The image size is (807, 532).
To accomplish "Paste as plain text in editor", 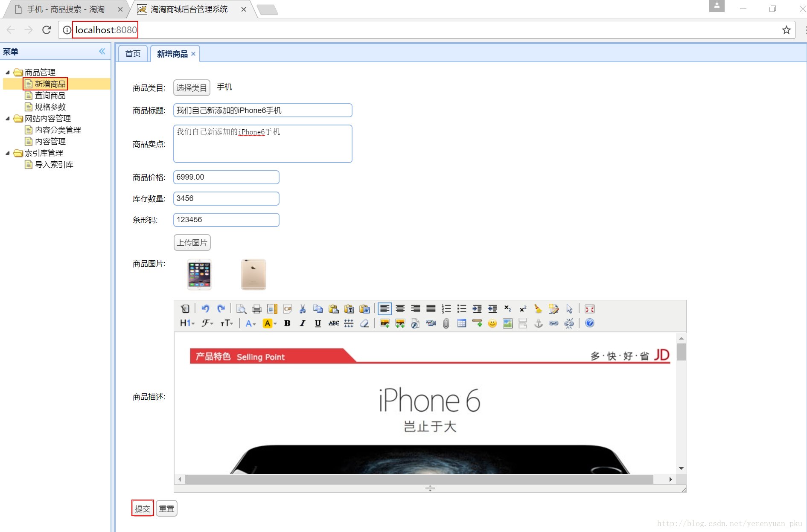I will (x=349, y=308).
